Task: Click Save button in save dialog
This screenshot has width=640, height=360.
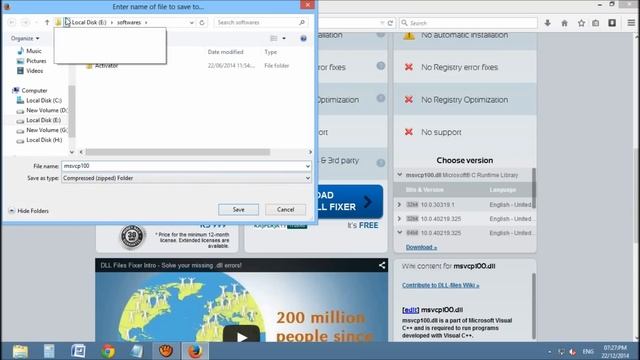Action: coord(238,209)
